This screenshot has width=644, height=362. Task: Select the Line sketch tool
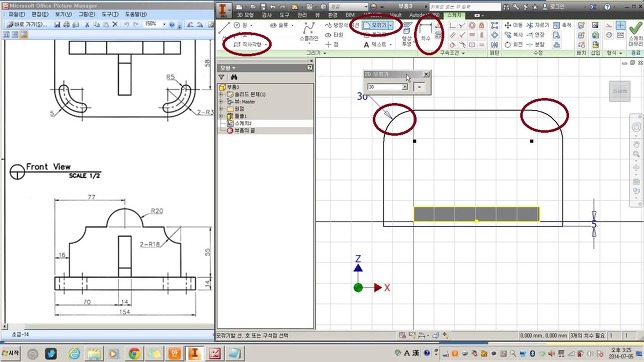point(224,29)
